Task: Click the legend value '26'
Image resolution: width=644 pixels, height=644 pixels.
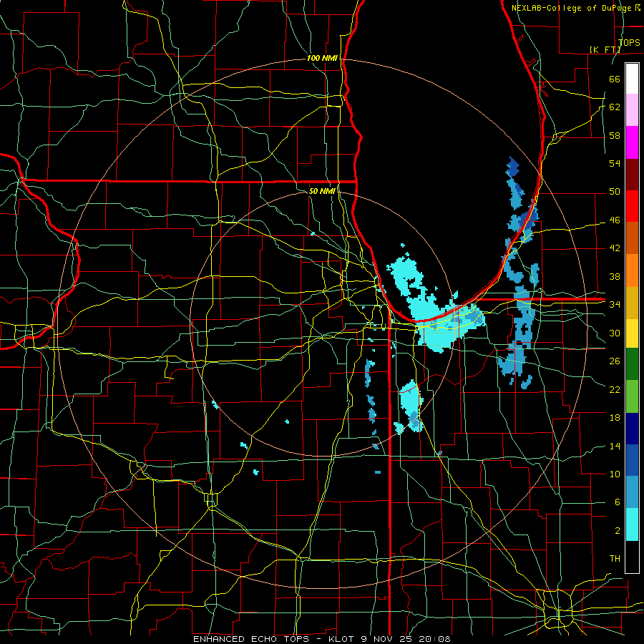Action: [615, 361]
